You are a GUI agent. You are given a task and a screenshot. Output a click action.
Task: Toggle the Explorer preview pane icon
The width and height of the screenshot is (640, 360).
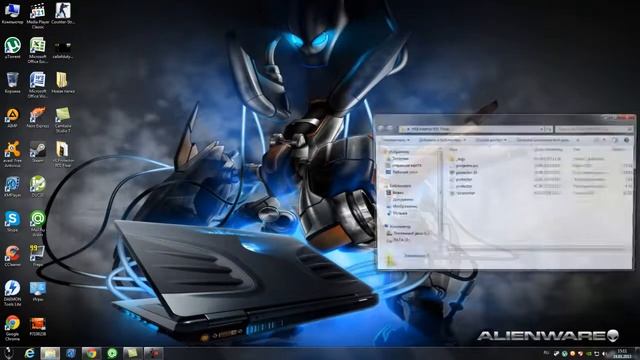[x=615, y=140]
